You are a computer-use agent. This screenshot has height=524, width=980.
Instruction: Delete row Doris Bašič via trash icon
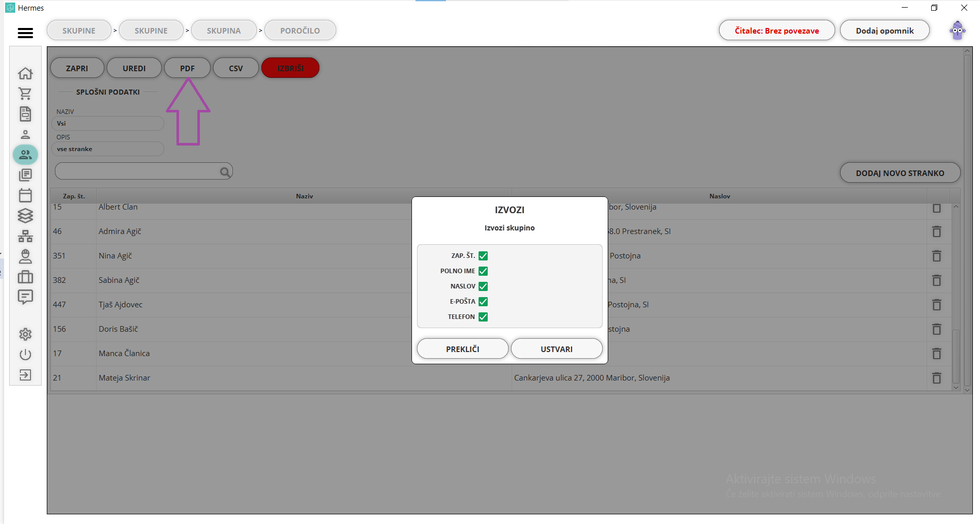coord(937,329)
